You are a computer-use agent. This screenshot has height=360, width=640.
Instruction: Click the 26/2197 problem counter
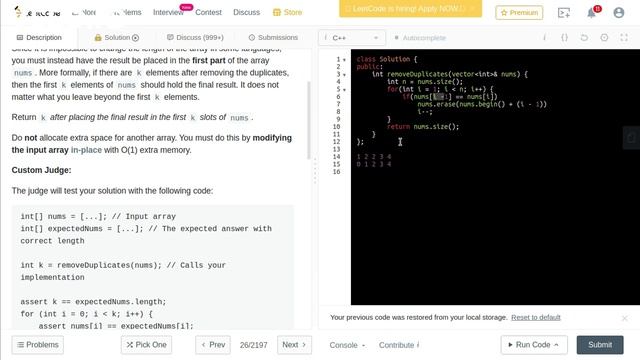(253, 345)
